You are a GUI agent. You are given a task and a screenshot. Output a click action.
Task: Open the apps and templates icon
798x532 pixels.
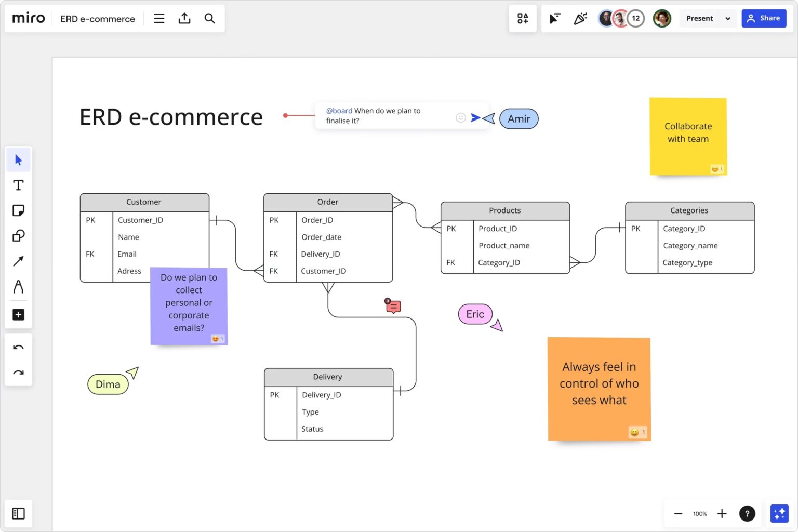coord(523,19)
